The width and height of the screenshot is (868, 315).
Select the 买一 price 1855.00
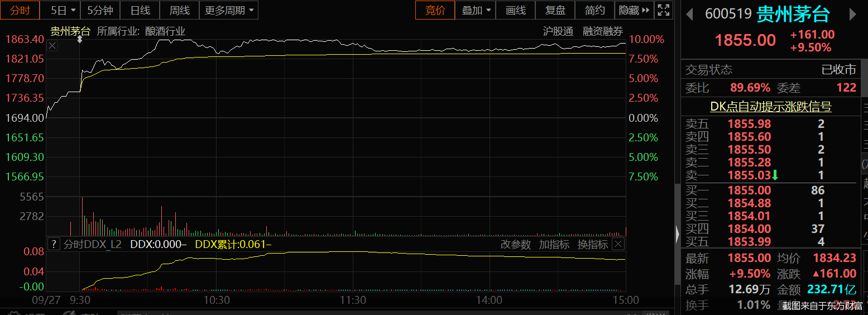pyautogui.click(x=749, y=190)
